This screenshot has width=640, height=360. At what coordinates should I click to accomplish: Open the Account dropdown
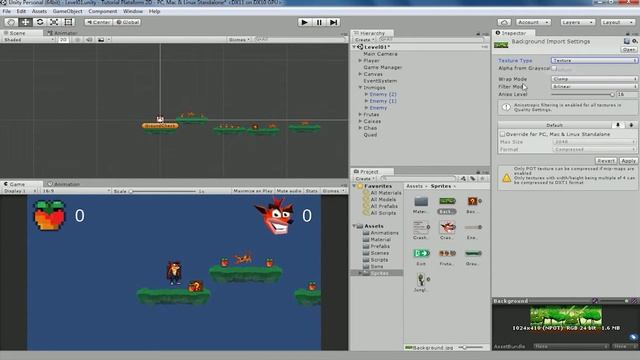533,22
